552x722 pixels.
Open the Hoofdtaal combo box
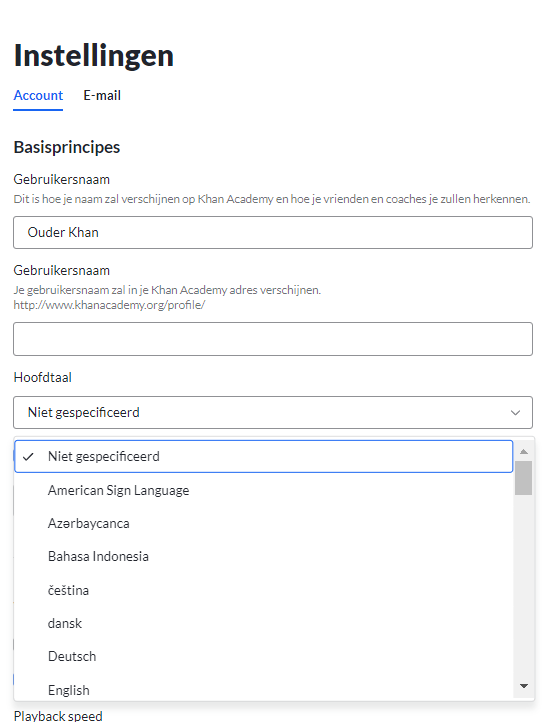point(273,413)
